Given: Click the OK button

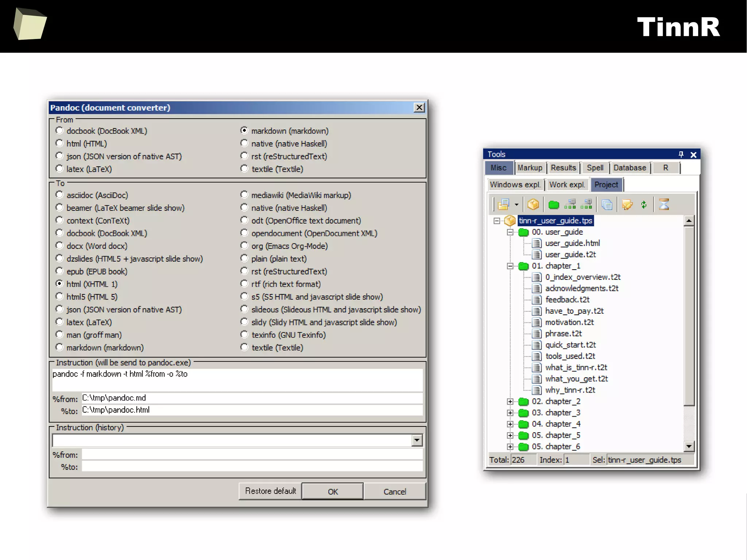Looking at the screenshot, I should click(x=333, y=491).
